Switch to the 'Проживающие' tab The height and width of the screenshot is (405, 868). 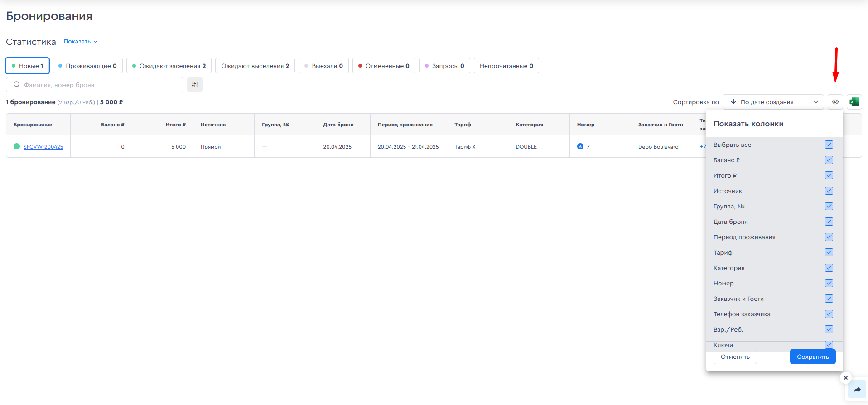(87, 66)
